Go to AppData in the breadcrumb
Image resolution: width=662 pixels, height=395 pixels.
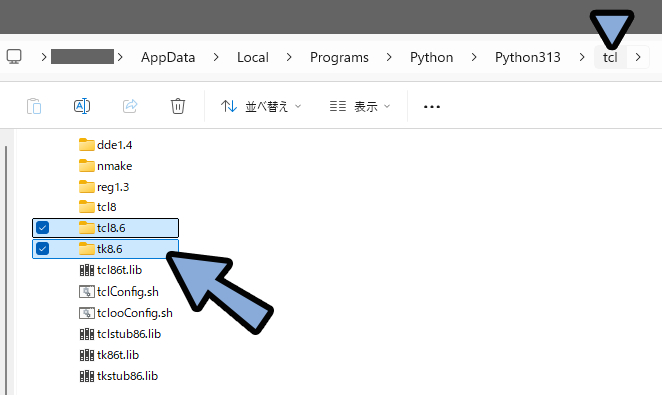tap(168, 57)
